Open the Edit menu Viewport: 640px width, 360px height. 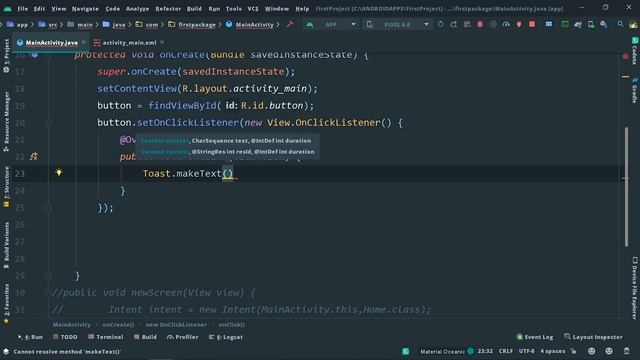[x=39, y=9]
